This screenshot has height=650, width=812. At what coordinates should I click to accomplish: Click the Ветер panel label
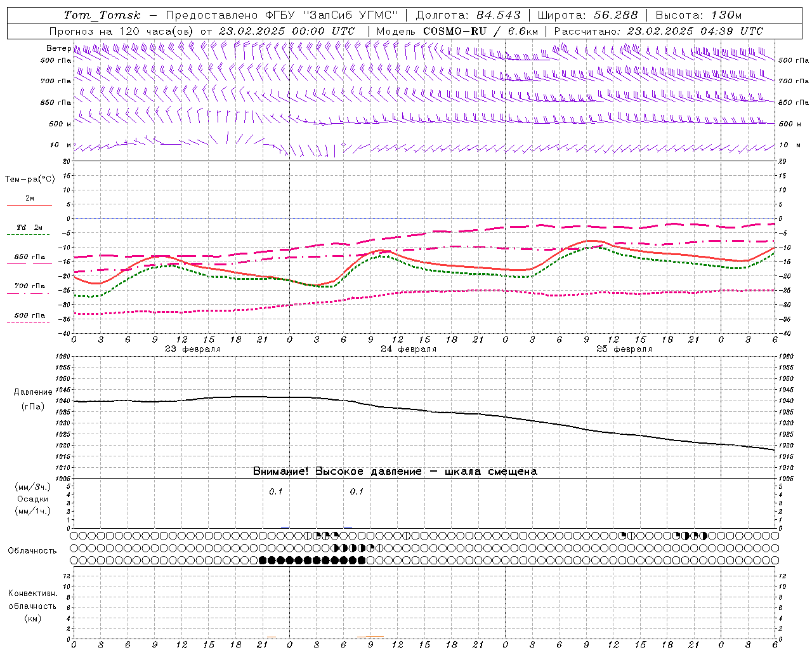point(58,48)
